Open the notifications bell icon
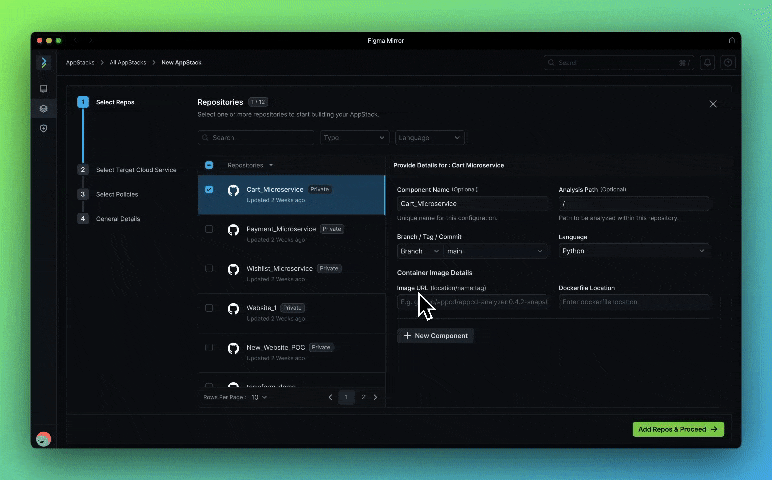The width and height of the screenshot is (772, 480). click(707, 63)
